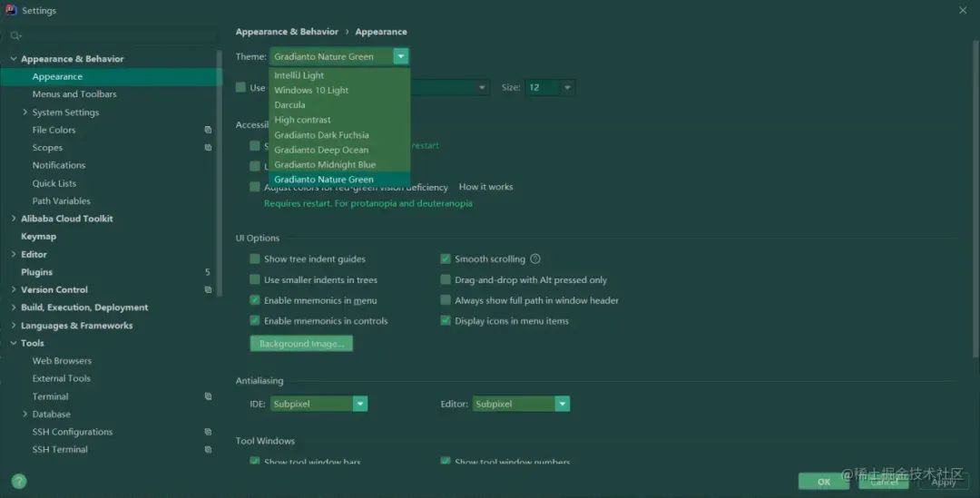The height and width of the screenshot is (498, 980).
Task: Click the project-level icon beside File Colors
Action: [208, 130]
